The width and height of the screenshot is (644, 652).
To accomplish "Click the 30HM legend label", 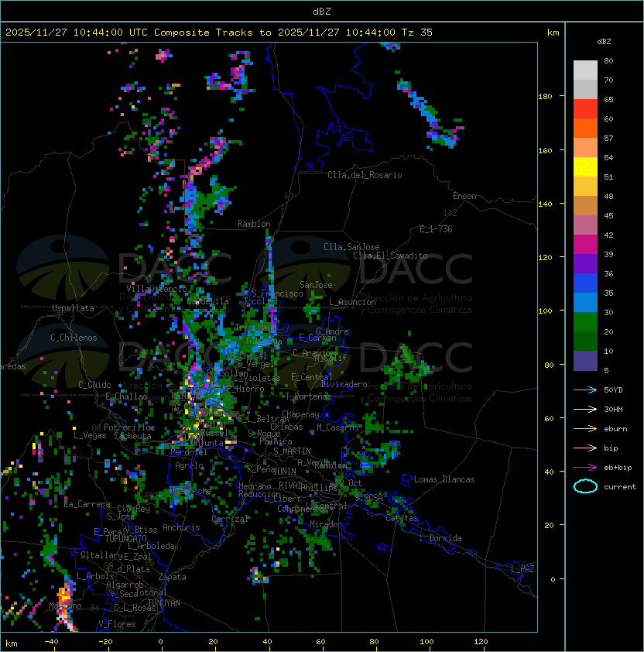I will (613, 409).
